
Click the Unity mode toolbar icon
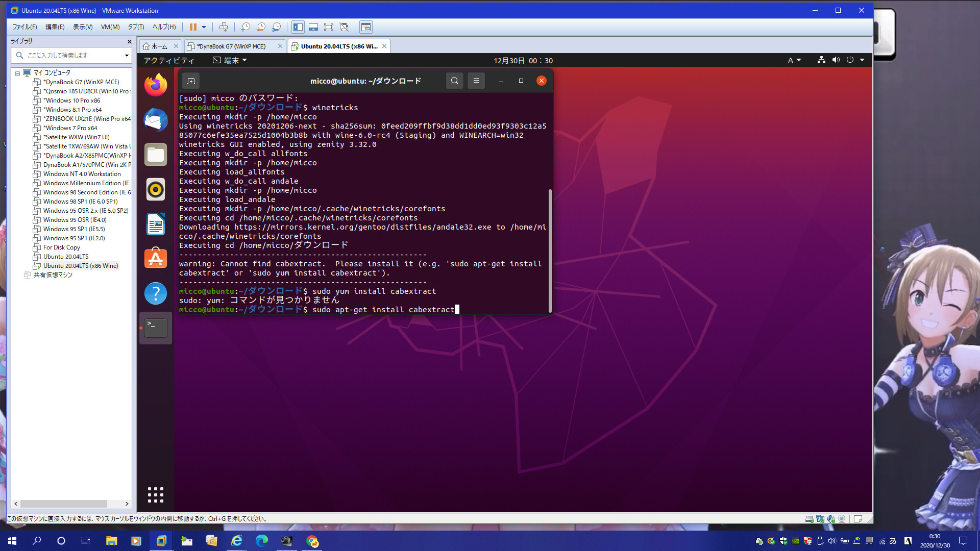click(x=344, y=27)
